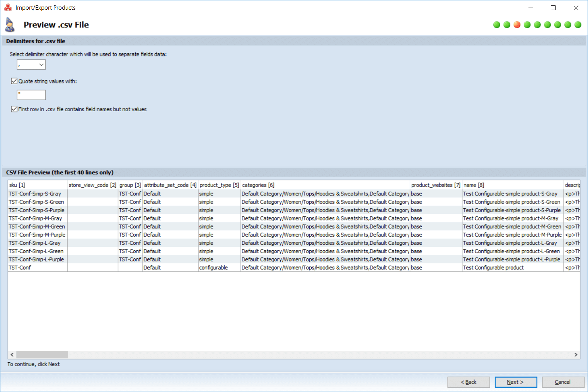Image resolution: width=588 pixels, height=392 pixels.
Task: Click into the quote character input field
Action: (x=31, y=95)
